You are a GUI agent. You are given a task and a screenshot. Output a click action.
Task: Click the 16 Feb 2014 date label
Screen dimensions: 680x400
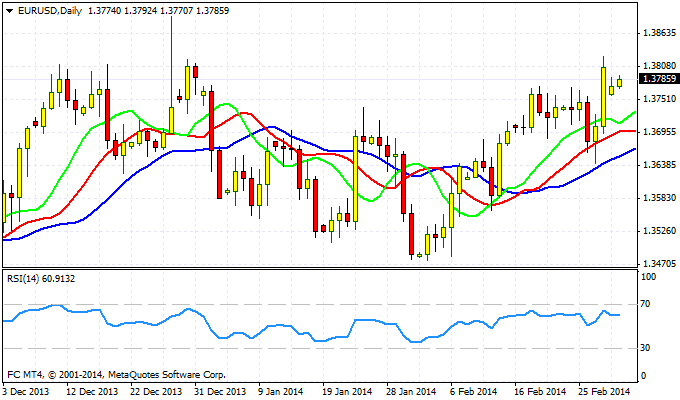pyautogui.click(x=540, y=392)
